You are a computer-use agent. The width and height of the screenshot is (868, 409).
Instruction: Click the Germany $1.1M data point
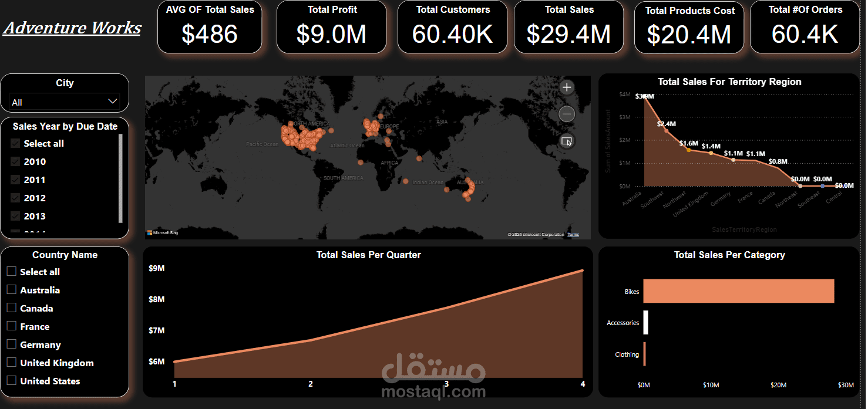pyautogui.click(x=734, y=160)
